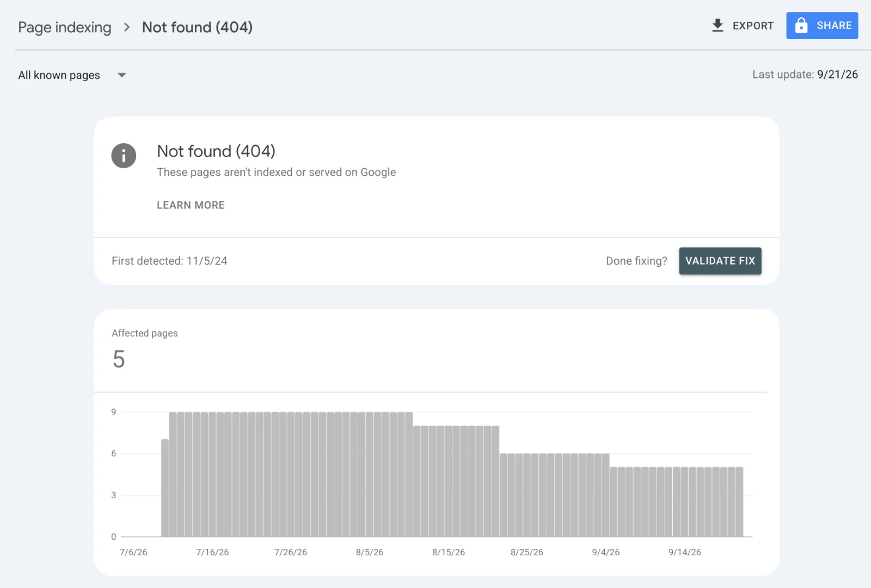Click the Export download icon
This screenshot has height=588, width=871.
[717, 26]
